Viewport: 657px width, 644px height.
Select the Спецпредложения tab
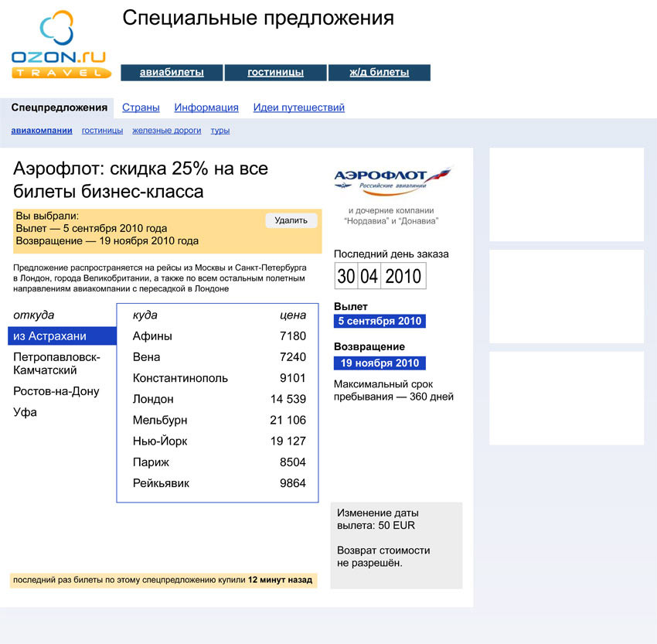[59, 107]
